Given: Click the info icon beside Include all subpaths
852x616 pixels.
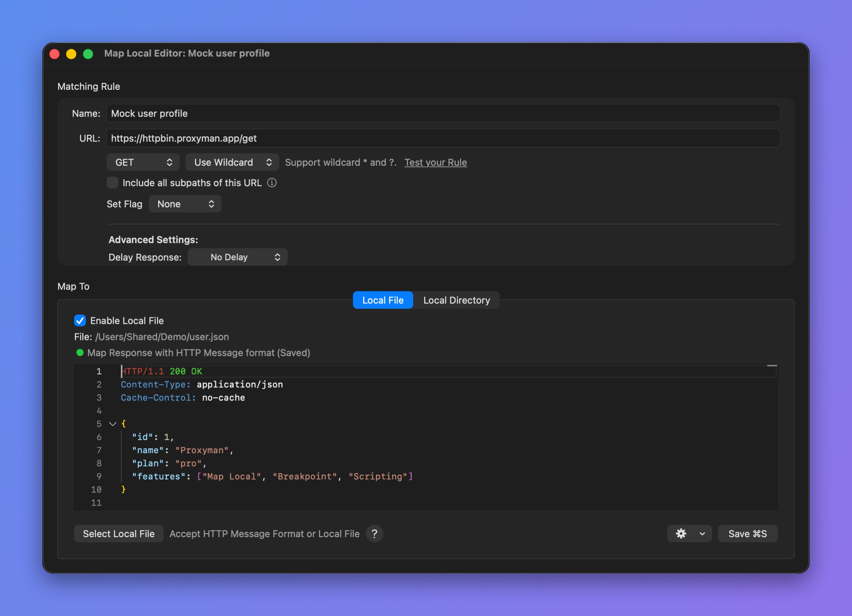Looking at the screenshot, I should pos(271,183).
